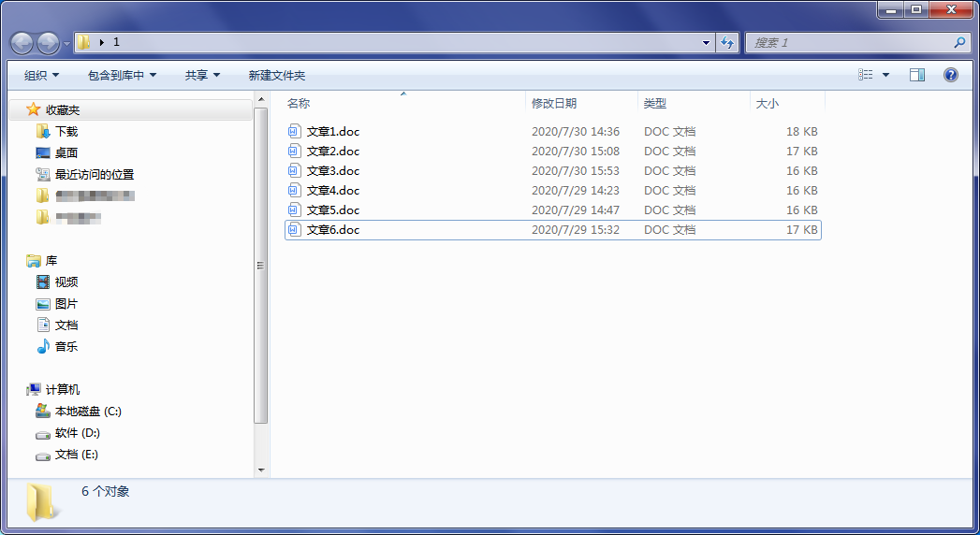Go back with the Back arrow button

(x=22, y=43)
